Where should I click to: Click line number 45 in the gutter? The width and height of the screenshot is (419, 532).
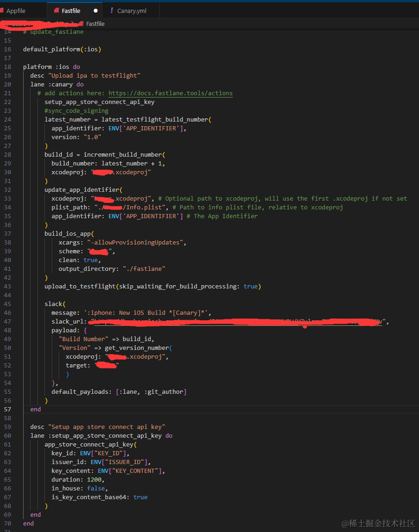(7, 304)
